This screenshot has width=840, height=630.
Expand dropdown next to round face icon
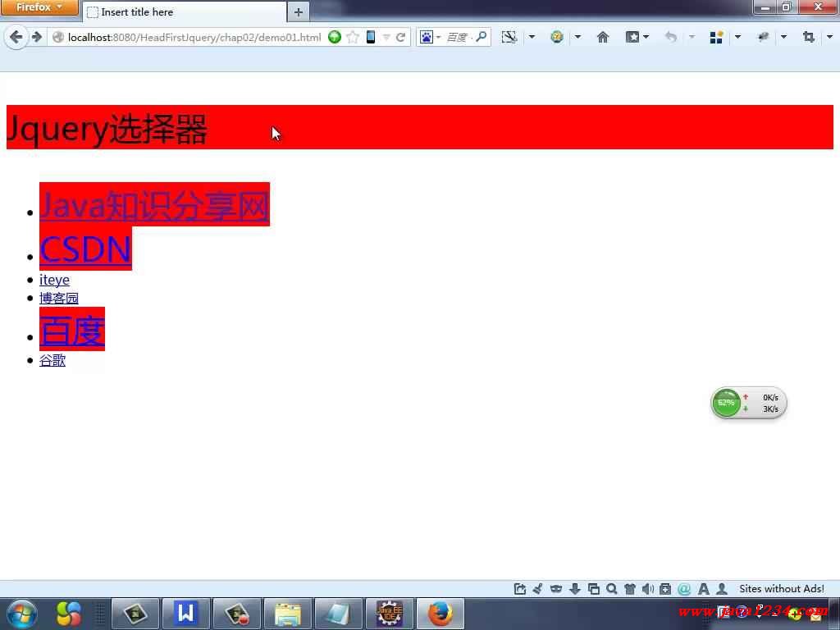tap(577, 37)
